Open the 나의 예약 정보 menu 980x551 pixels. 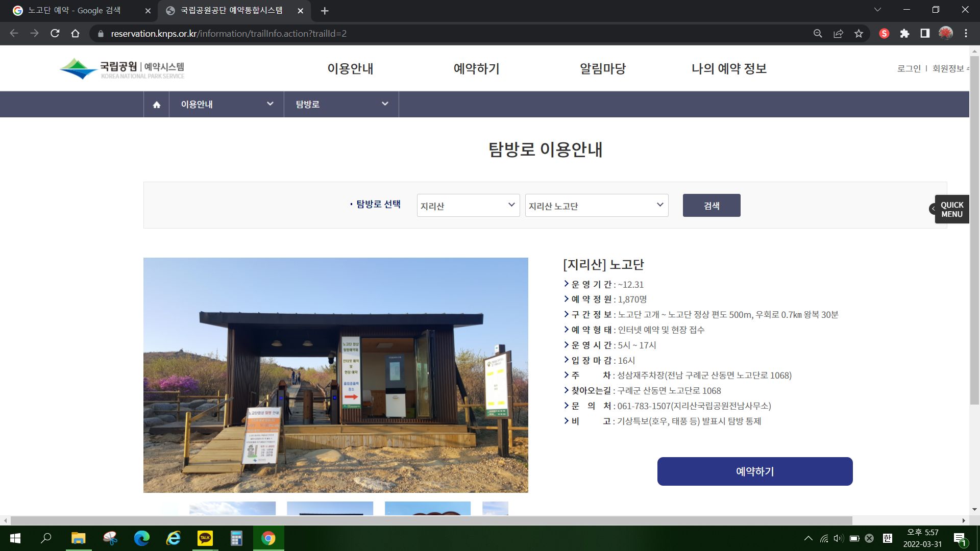(x=729, y=68)
